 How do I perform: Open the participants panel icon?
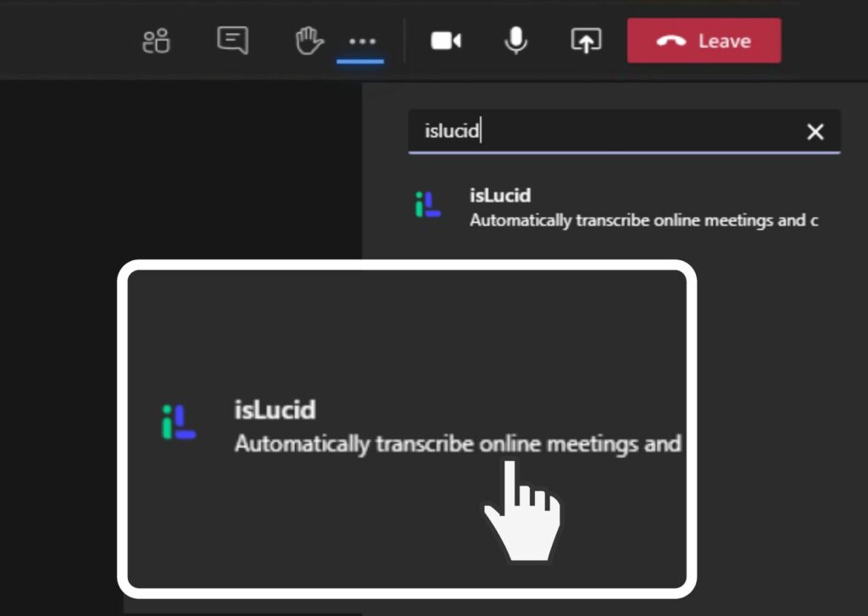pyautogui.click(x=156, y=41)
